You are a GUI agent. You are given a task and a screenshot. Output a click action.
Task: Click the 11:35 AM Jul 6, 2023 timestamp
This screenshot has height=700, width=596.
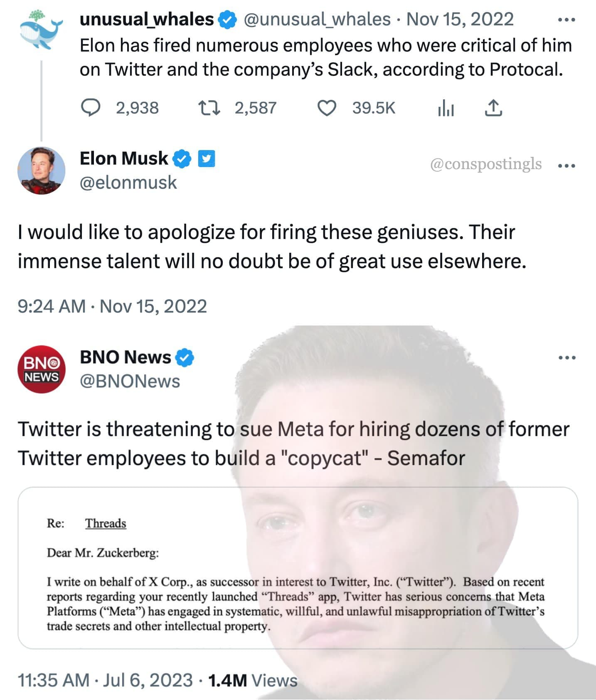coord(105,680)
